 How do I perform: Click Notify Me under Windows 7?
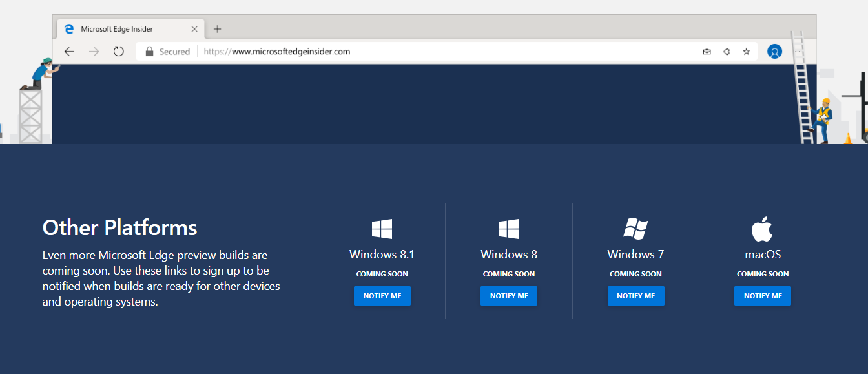tap(636, 296)
